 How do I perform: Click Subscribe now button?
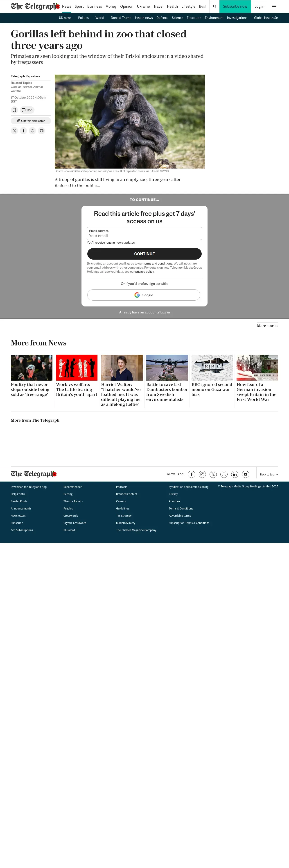pos(235,6)
